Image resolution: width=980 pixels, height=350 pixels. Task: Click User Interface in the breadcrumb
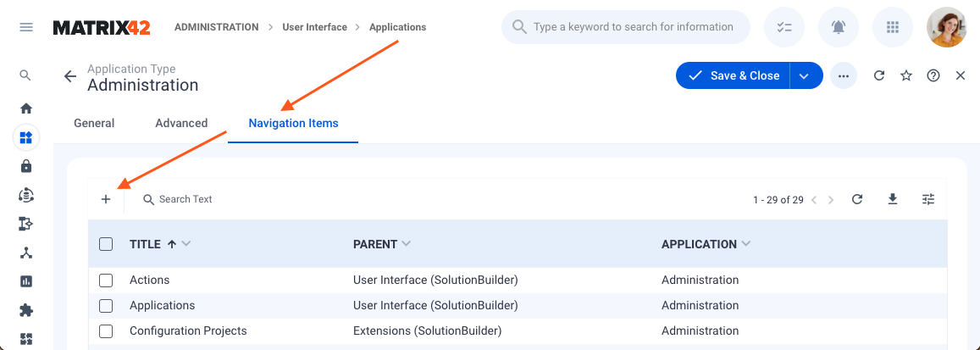(314, 27)
